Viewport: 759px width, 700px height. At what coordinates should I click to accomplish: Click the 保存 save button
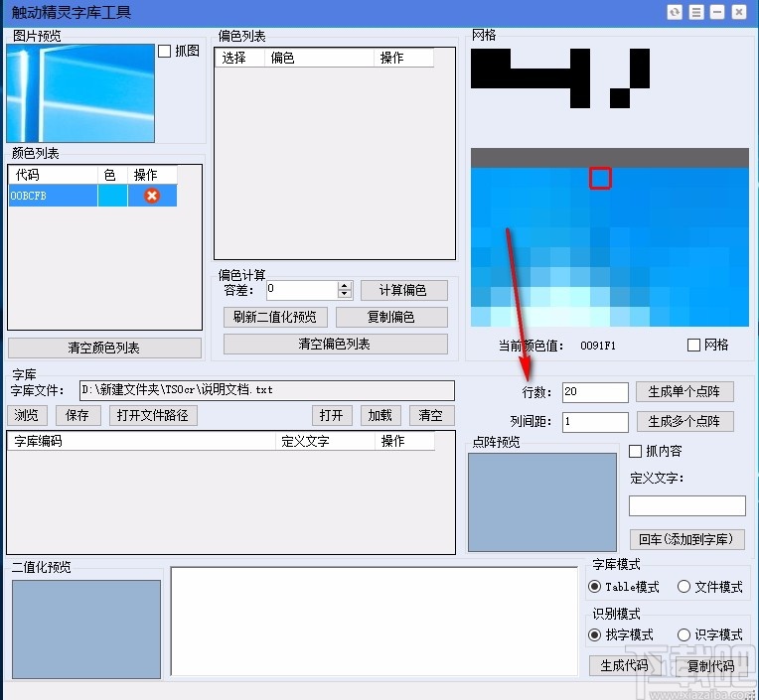click(x=77, y=415)
